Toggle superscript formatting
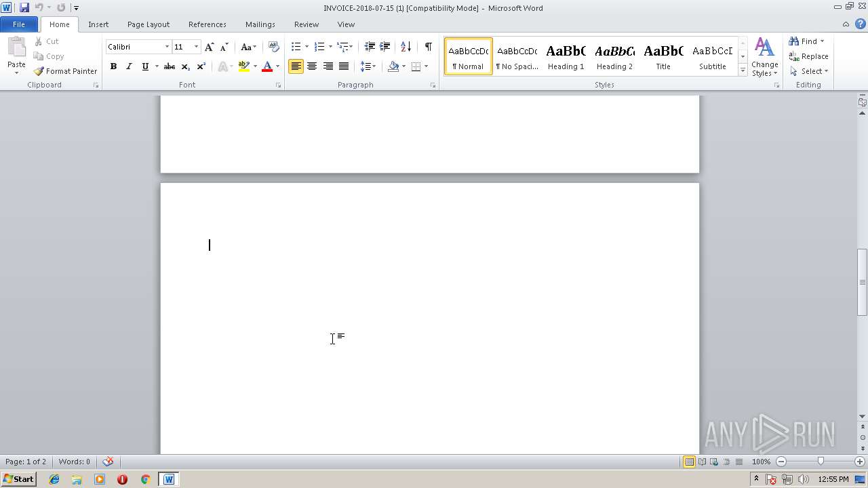The image size is (868, 488). [201, 66]
